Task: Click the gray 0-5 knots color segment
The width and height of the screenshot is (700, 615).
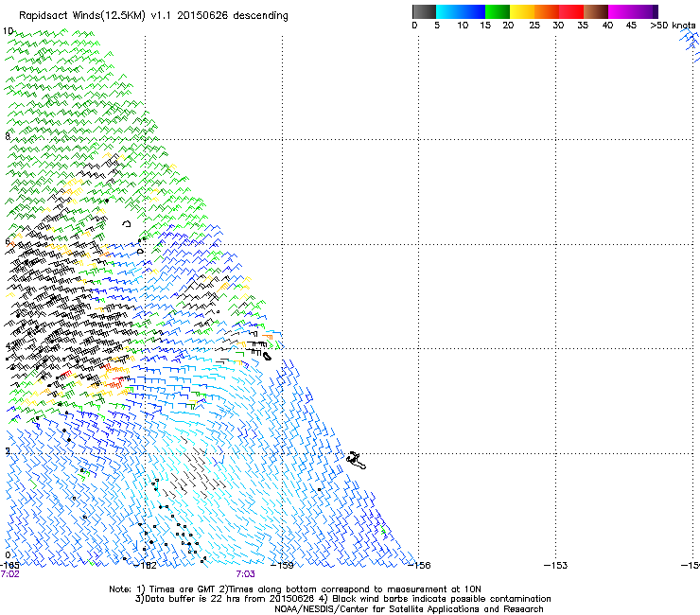Action: [424, 11]
